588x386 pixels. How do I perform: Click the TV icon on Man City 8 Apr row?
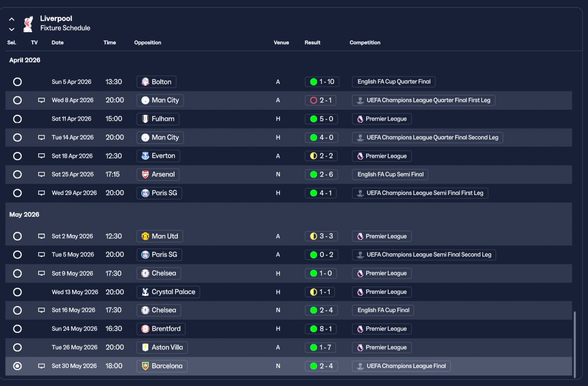[41, 100]
